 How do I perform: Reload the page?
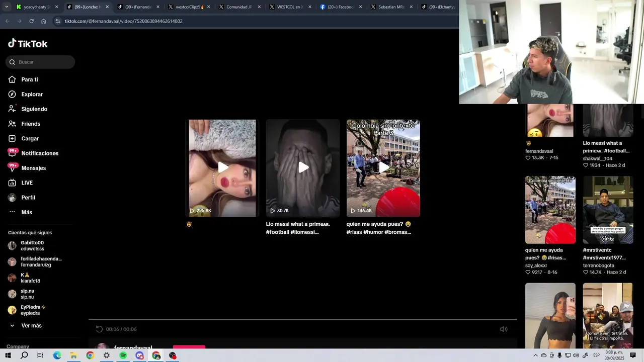31,21
